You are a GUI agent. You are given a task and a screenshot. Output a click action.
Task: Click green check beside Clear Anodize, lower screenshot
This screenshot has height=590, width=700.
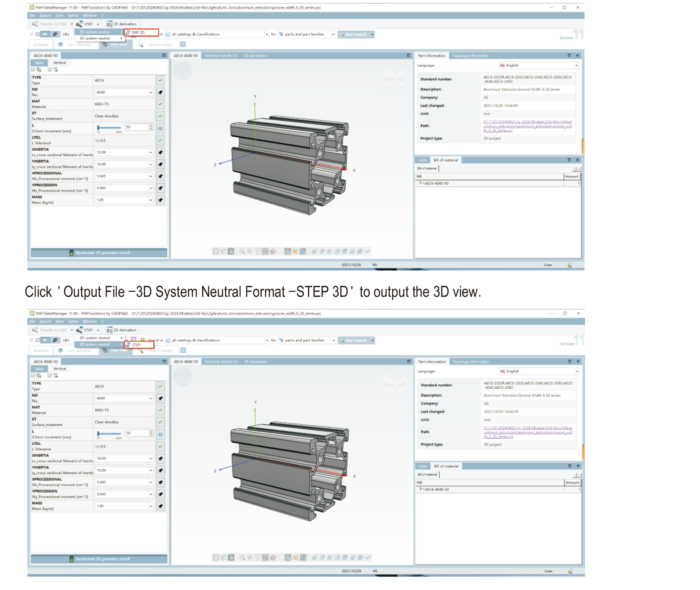[x=160, y=422]
